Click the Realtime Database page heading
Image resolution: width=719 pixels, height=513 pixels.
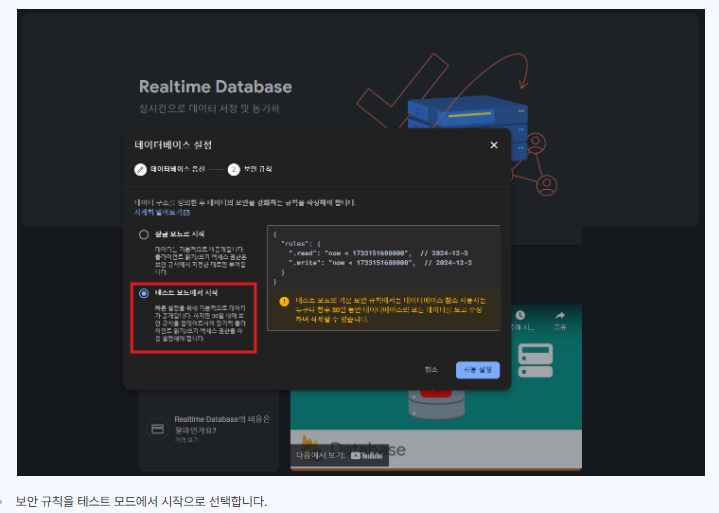(x=216, y=87)
